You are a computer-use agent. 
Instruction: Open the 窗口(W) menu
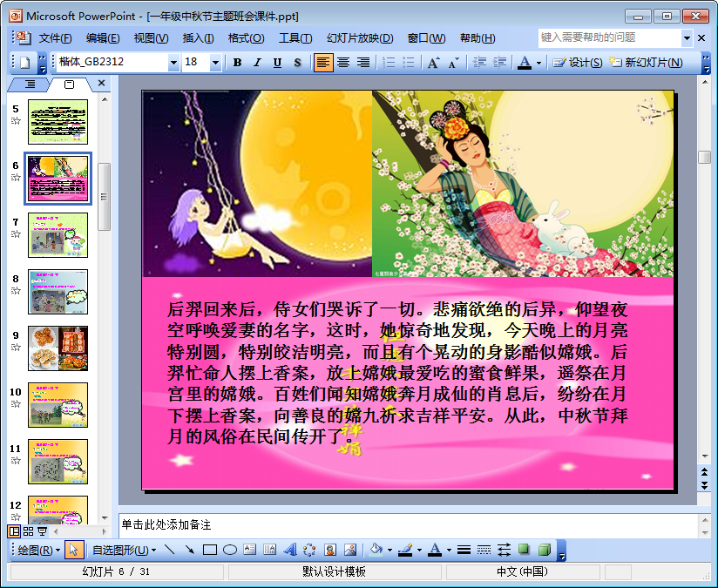coord(426,38)
